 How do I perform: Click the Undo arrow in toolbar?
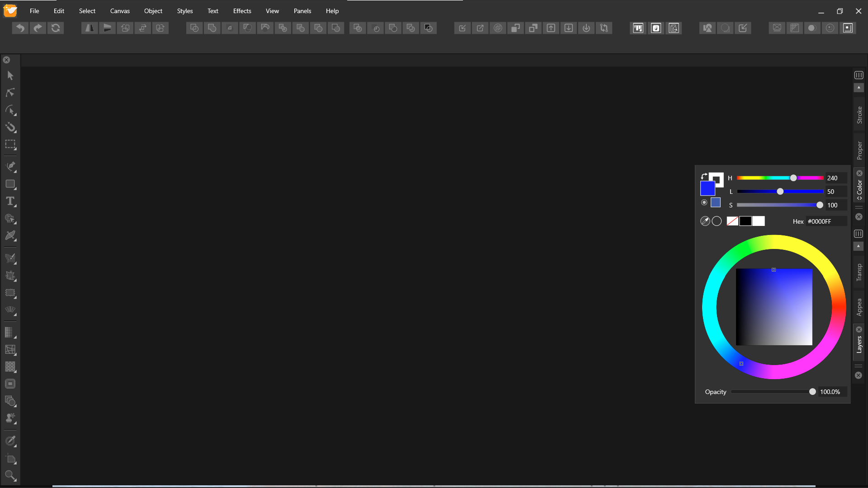point(20,28)
